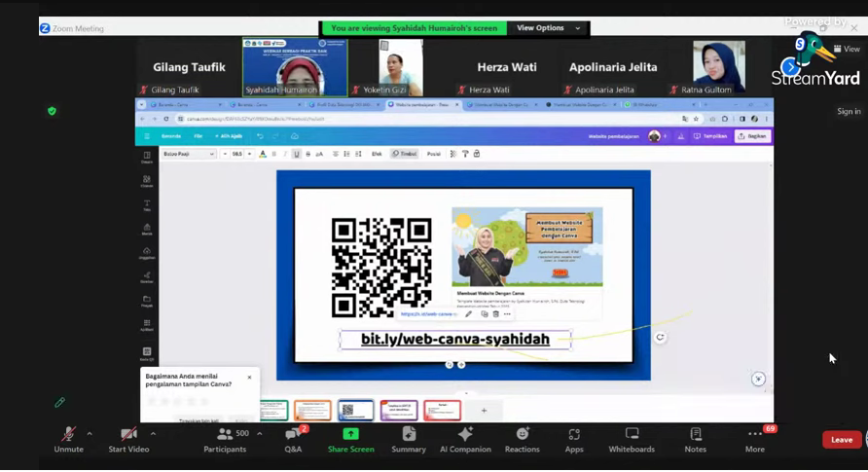Open the Canva hamburger menu
Viewport: 868px width, 472px height.
click(147, 136)
